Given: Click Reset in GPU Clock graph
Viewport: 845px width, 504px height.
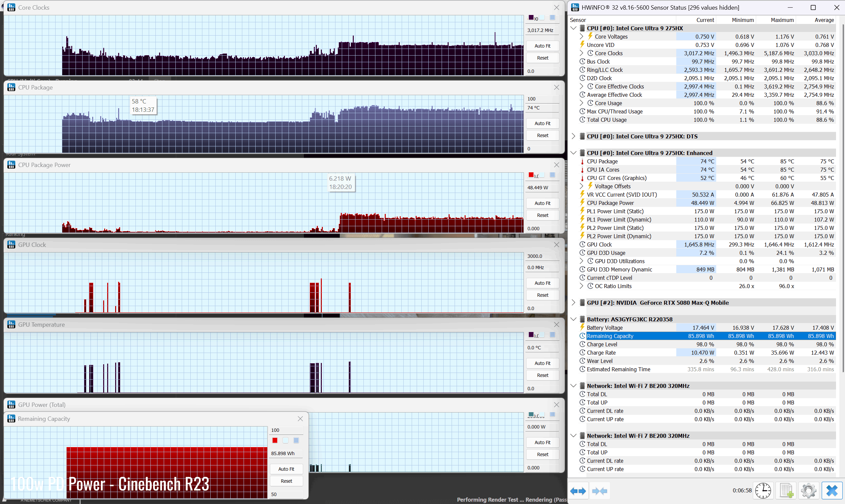Looking at the screenshot, I should (542, 295).
